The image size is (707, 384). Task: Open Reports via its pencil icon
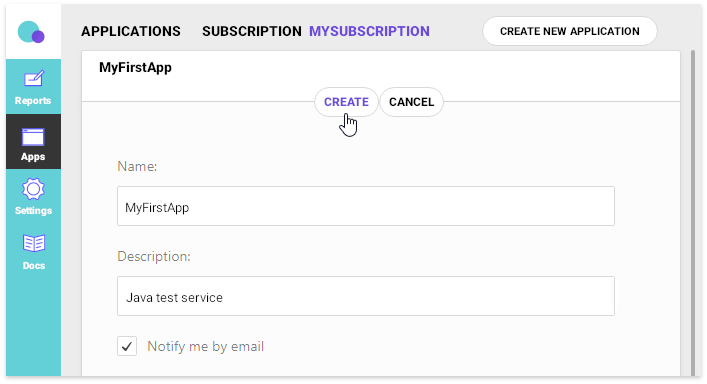[x=33, y=79]
